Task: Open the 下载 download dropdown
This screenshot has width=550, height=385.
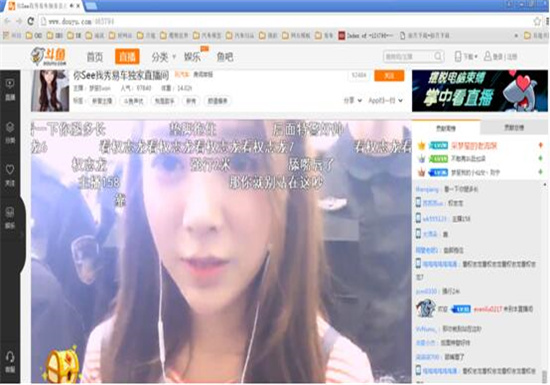Action: point(466,56)
